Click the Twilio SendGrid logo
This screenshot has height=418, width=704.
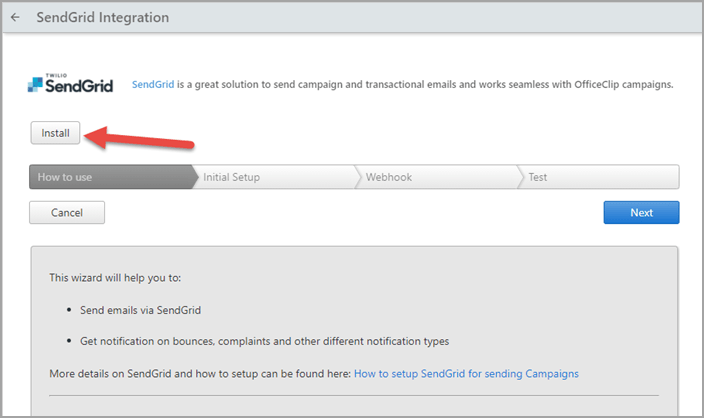click(70, 83)
